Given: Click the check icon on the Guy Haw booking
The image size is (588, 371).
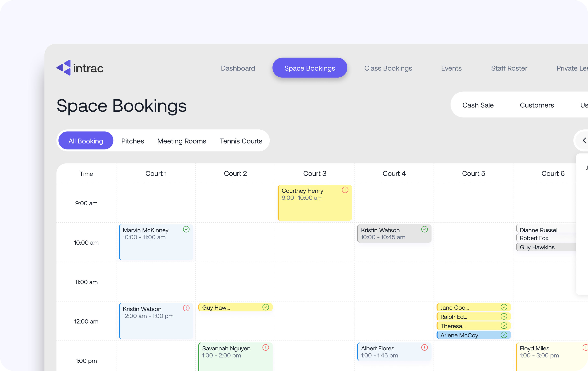Looking at the screenshot, I should tap(266, 307).
